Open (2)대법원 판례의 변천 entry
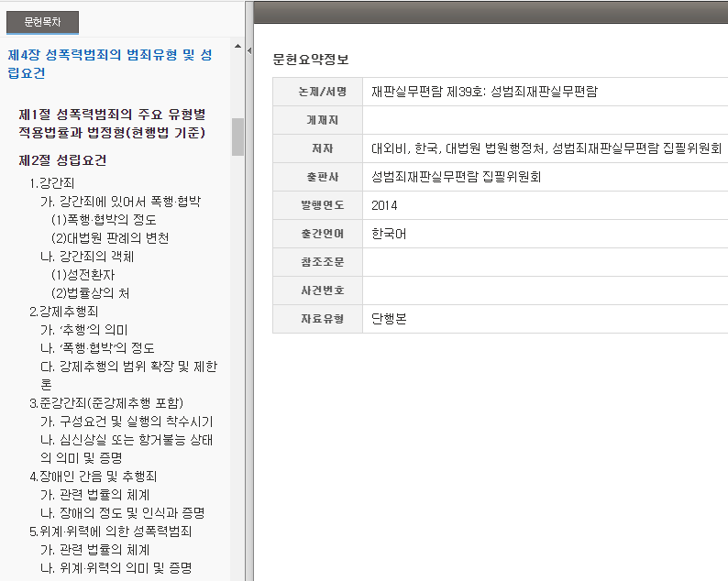 (x=109, y=238)
